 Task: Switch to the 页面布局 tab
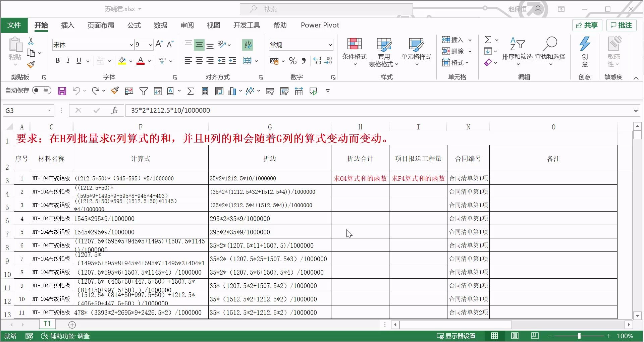coord(101,25)
